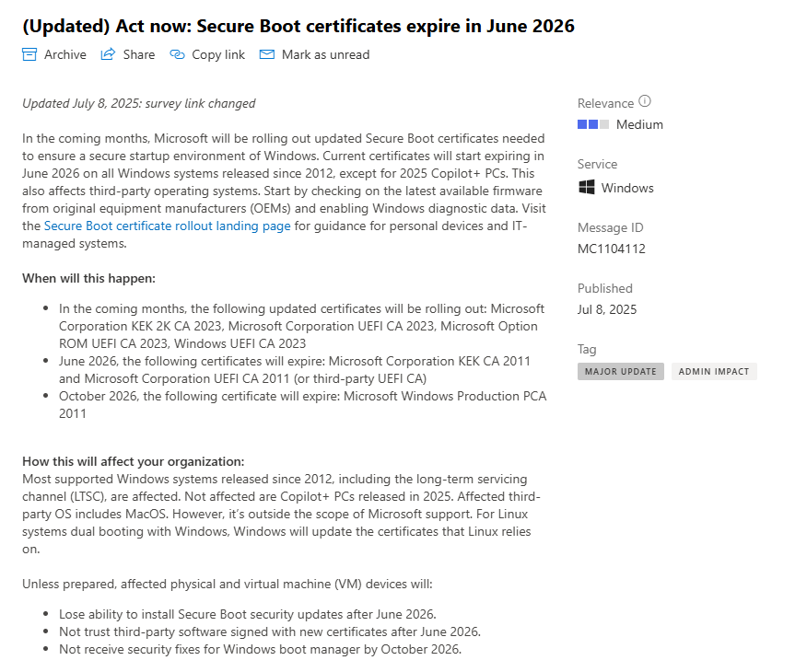Click the message title heading
Screen dimensions: 807x672
click(x=298, y=26)
